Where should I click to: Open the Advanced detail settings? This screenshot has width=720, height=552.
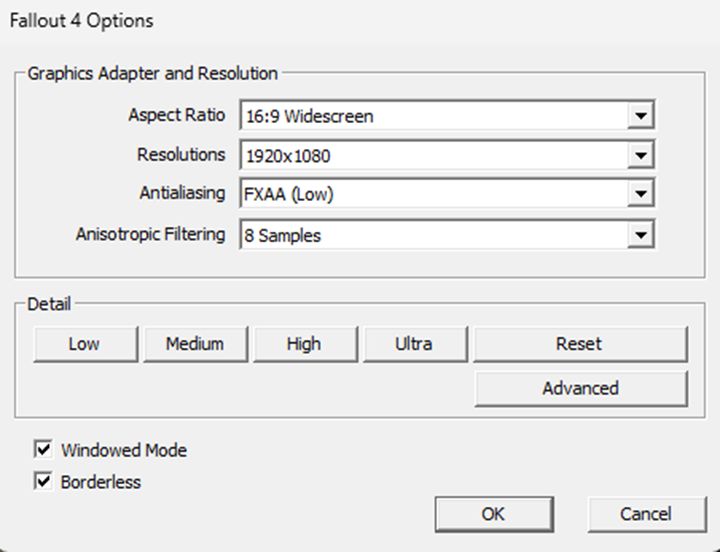(x=580, y=388)
